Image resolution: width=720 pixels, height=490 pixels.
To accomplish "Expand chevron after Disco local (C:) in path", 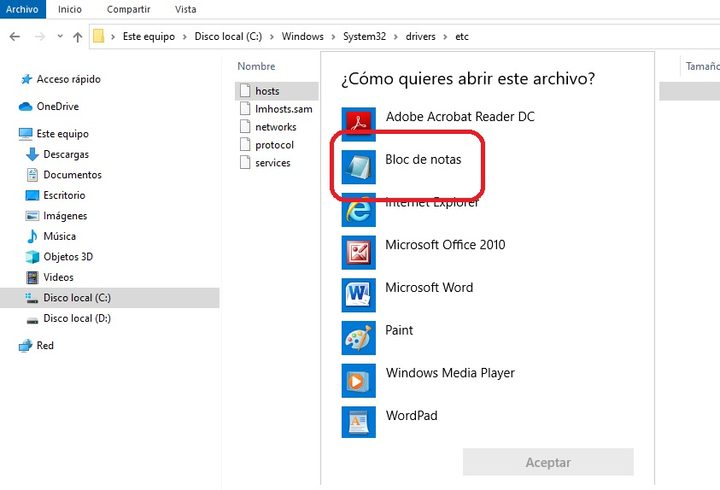I will (272, 37).
